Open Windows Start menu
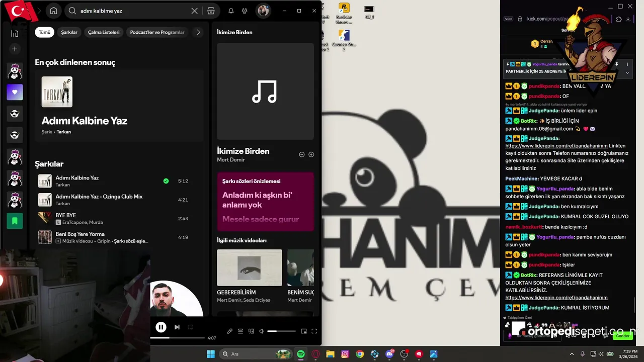Viewport: 644px width, 362px height. 210,354
